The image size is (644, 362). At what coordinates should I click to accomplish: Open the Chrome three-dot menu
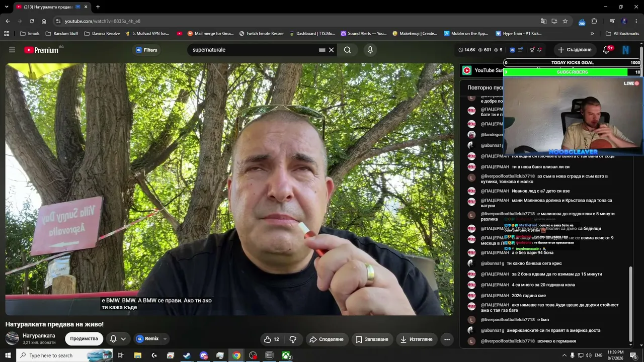point(636,21)
